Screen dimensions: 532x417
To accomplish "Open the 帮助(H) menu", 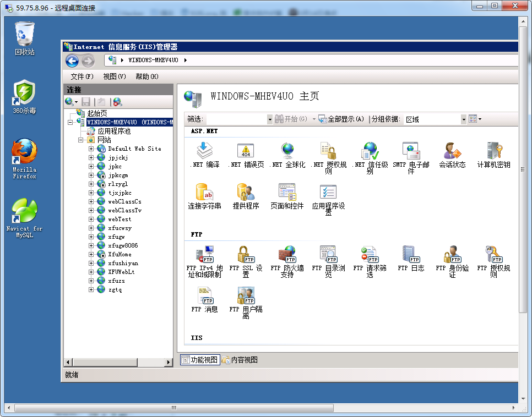I will [147, 76].
